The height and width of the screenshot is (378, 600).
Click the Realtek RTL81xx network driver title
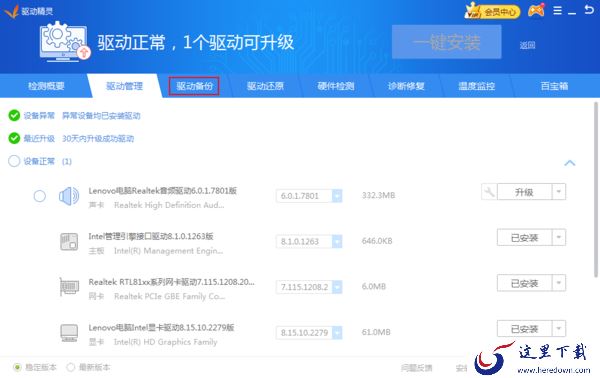point(171,282)
